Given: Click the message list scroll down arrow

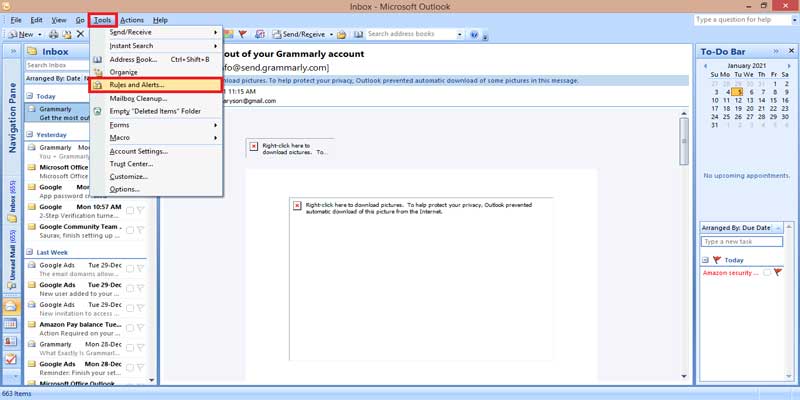Looking at the screenshot, I should pyautogui.click(x=152, y=380).
